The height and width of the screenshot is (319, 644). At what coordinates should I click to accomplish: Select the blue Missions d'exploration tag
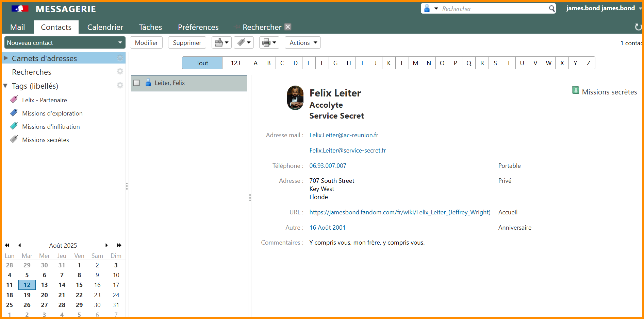pyautogui.click(x=52, y=113)
